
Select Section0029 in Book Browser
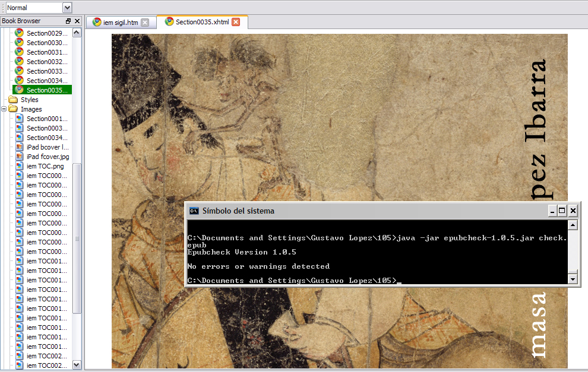click(x=47, y=33)
